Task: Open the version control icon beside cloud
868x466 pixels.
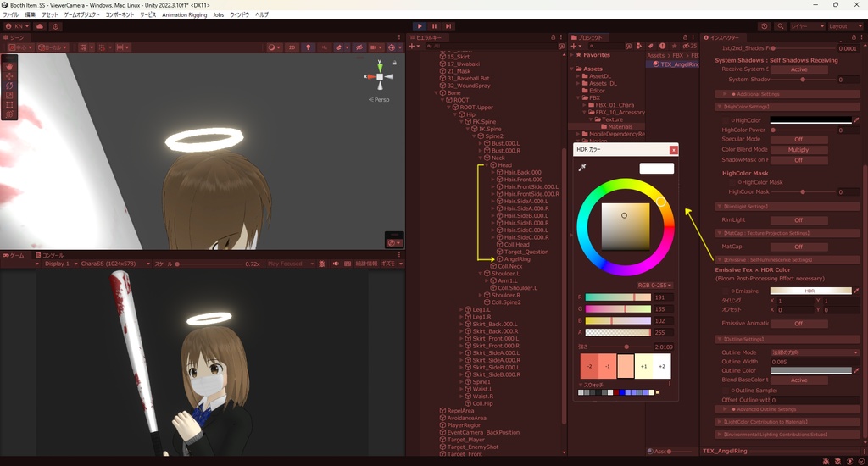Action: point(55,26)
